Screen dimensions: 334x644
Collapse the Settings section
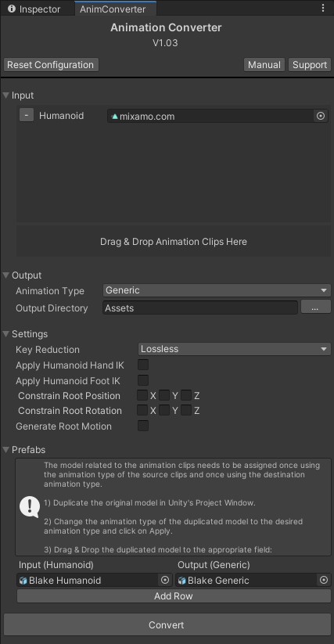pyautogui.click(x=5, y=334)
